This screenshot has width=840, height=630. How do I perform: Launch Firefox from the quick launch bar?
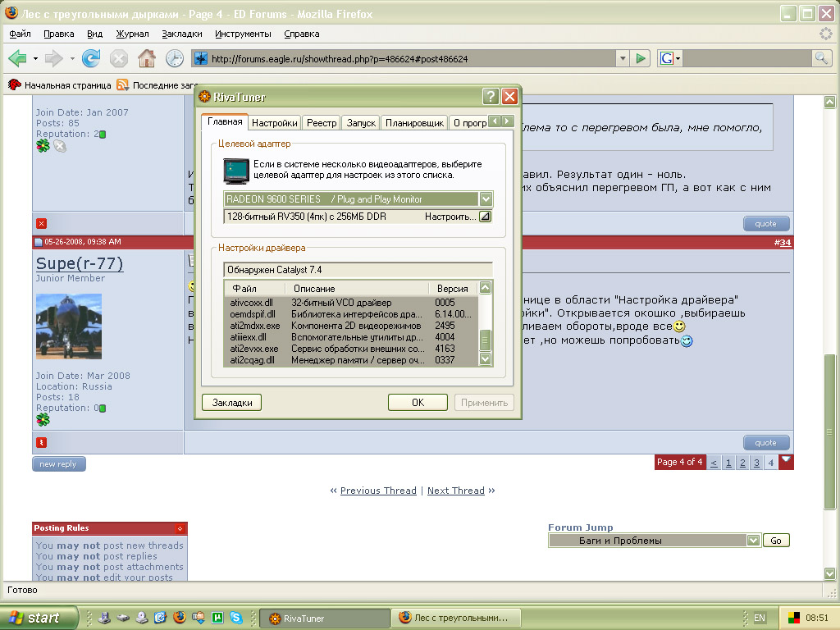click(180, 618)
